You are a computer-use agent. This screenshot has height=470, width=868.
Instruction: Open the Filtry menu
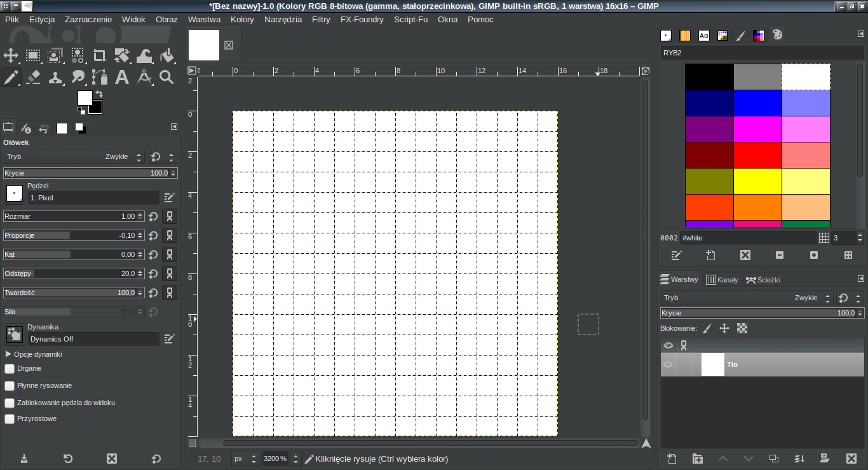321,19
